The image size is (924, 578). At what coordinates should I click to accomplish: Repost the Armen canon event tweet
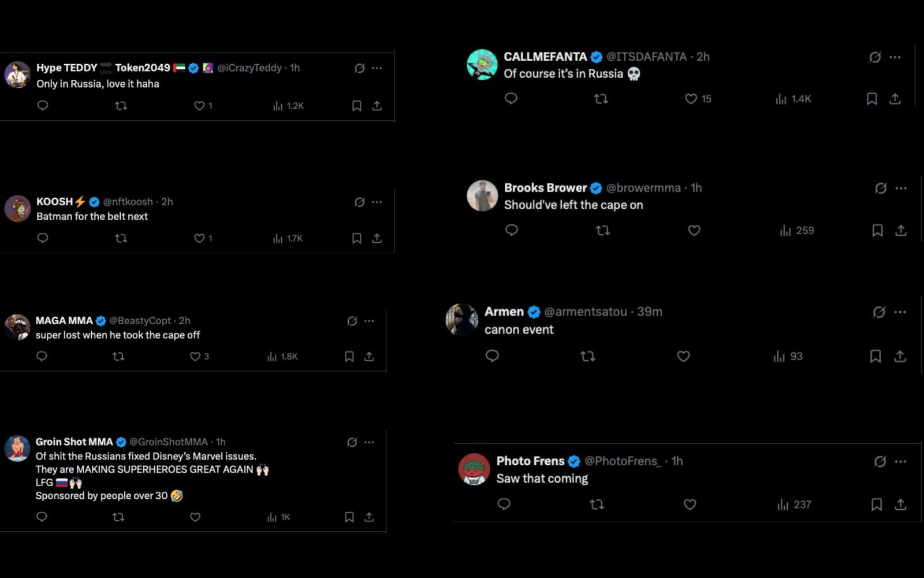click(x=588, y=357)
